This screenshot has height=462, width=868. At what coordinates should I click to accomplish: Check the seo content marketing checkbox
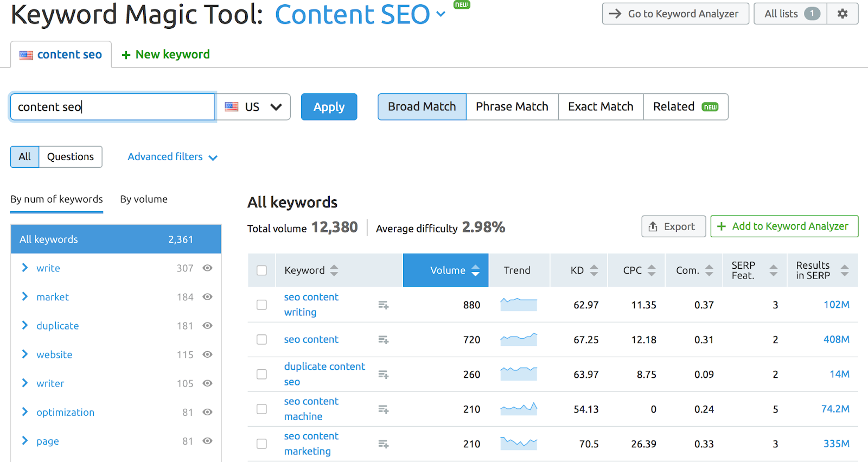[261, 444]
